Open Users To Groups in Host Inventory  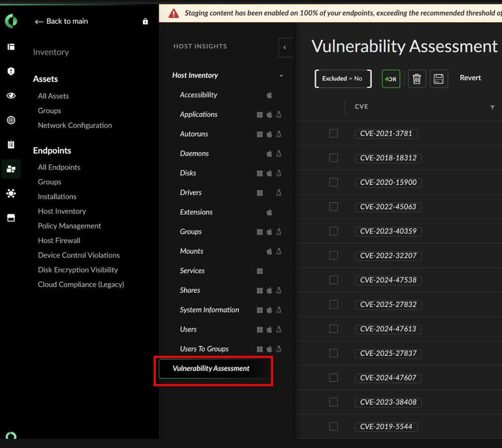tap(204, 349)
